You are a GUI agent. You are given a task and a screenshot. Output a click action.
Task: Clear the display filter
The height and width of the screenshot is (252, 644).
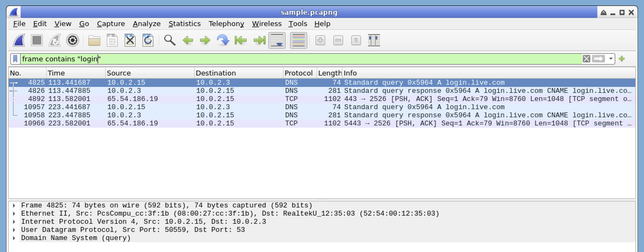point(586,59)
